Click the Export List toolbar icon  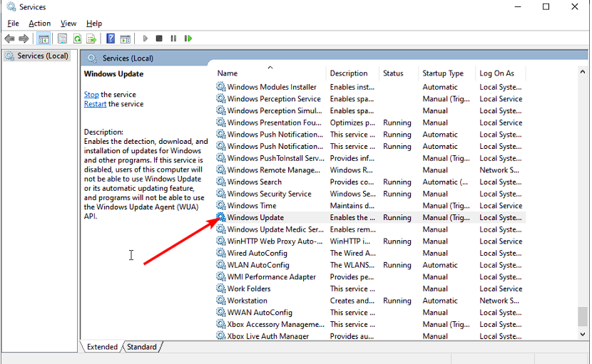(91, 38)
